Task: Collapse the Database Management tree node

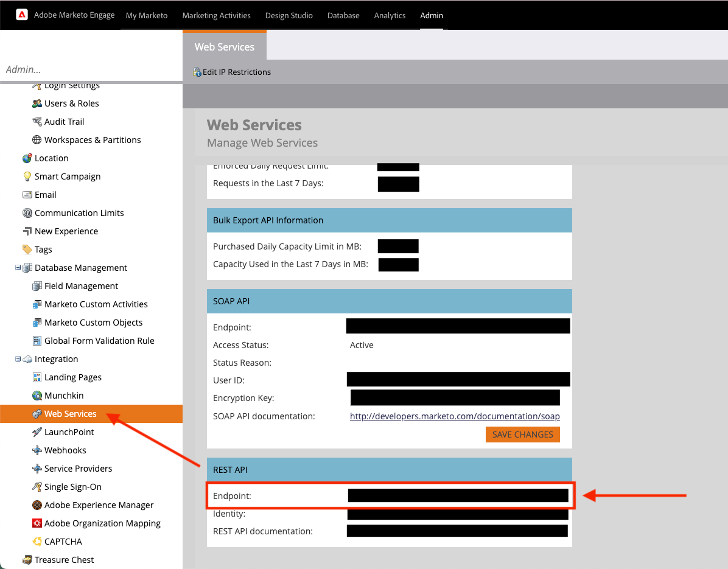Action: (18, 268)
